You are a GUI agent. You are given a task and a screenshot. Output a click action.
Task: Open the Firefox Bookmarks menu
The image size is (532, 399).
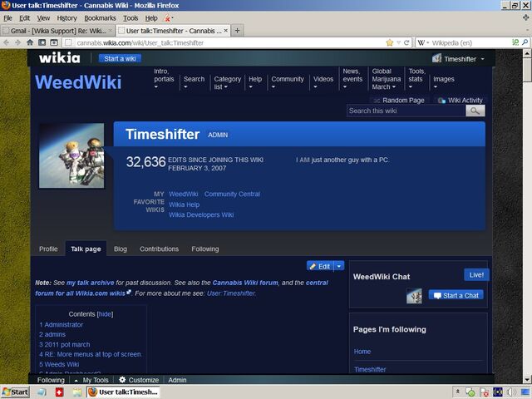pos(100,18)
